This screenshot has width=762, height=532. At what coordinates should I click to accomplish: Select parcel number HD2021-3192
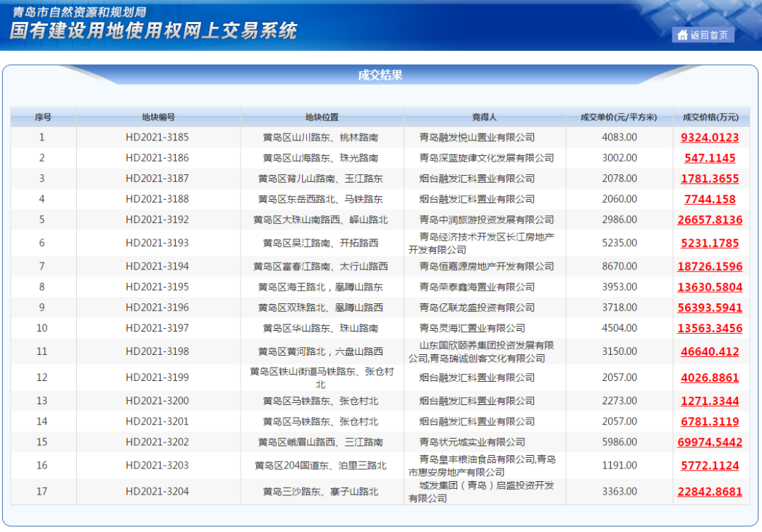tap(157, 219)
